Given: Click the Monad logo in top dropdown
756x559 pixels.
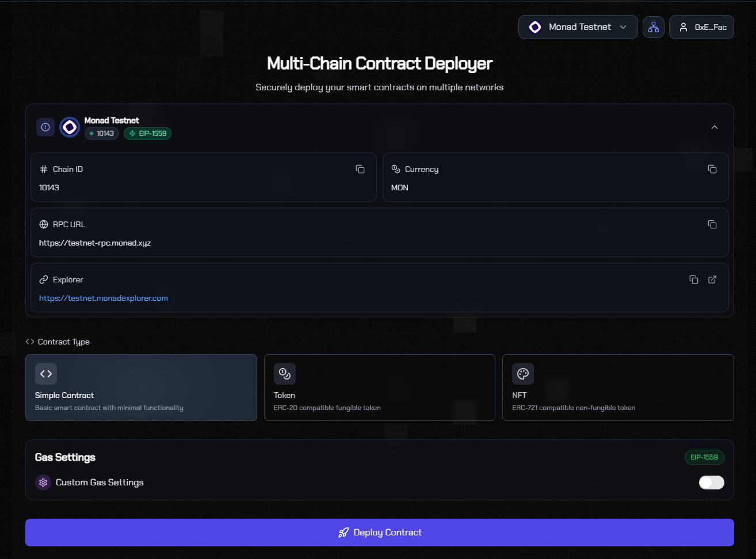Looking at the screenshot, I should coord(535,27).
